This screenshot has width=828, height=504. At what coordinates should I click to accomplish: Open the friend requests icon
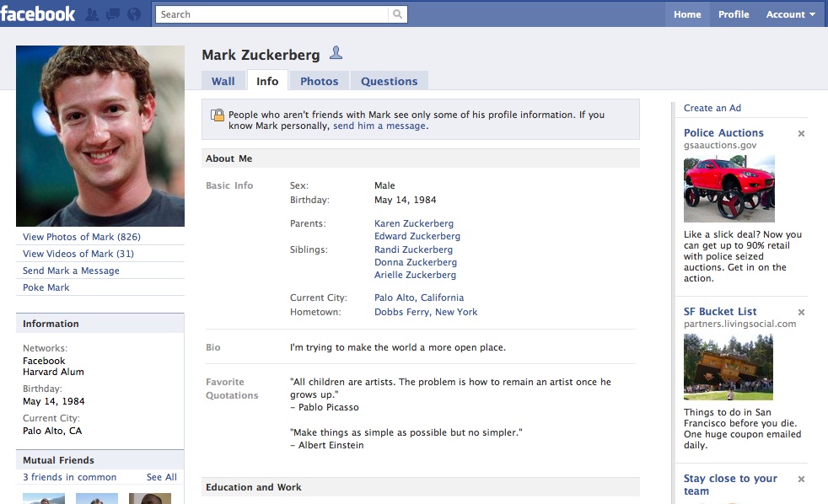[x=93, y=13]
